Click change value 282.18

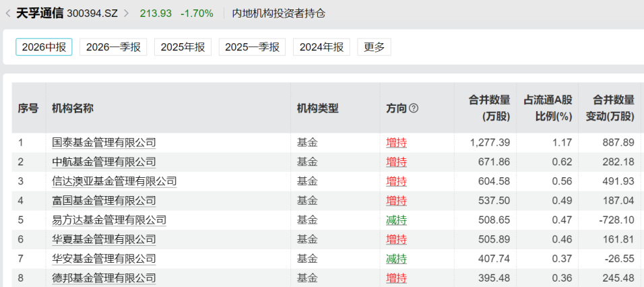click(x=620, y=162)
